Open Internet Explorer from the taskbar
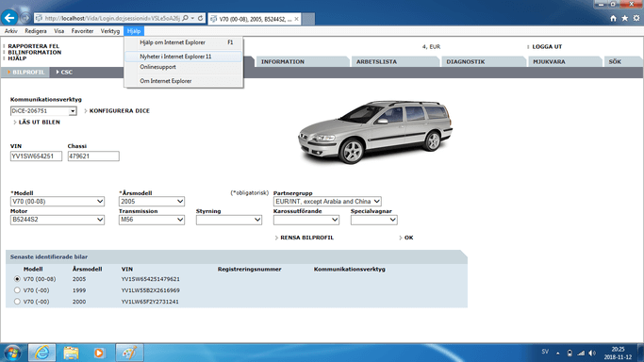 (41, 353)
